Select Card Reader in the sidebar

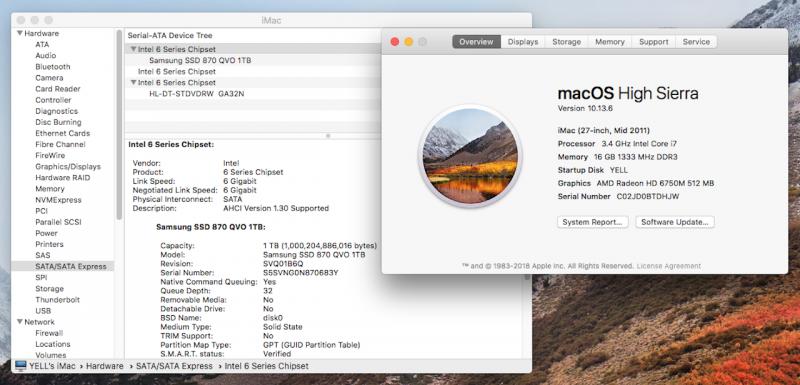coord(58,89)
